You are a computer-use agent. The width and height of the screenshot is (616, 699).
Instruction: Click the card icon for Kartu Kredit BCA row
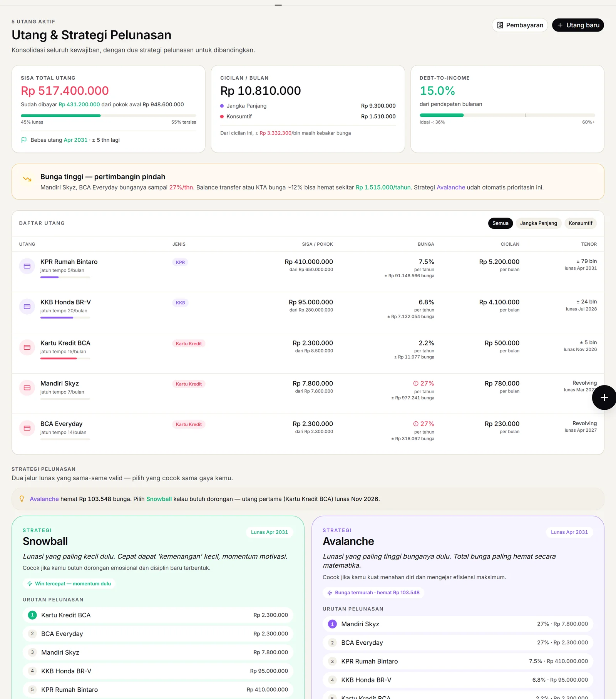point(27,347)
